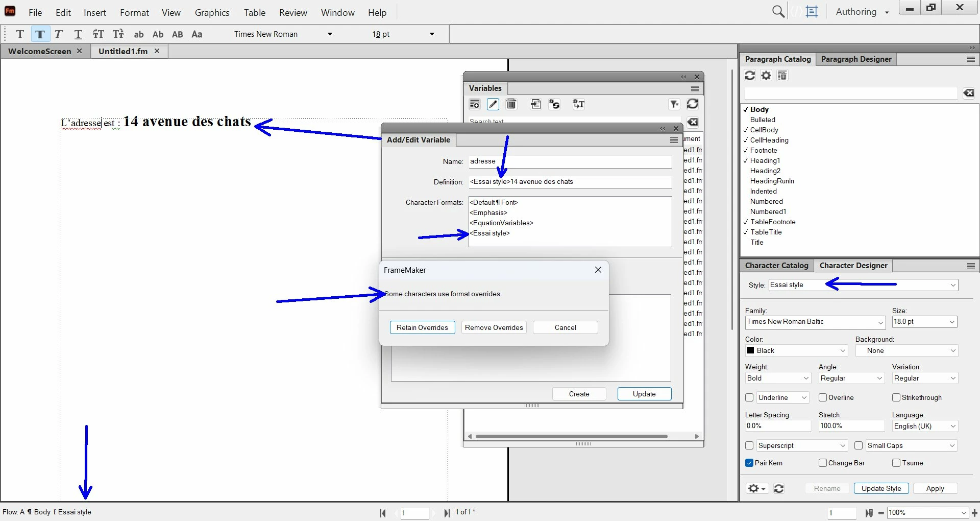Click the update system variables icon
This screenshot has width=980, height=521.
click(554, 104)
